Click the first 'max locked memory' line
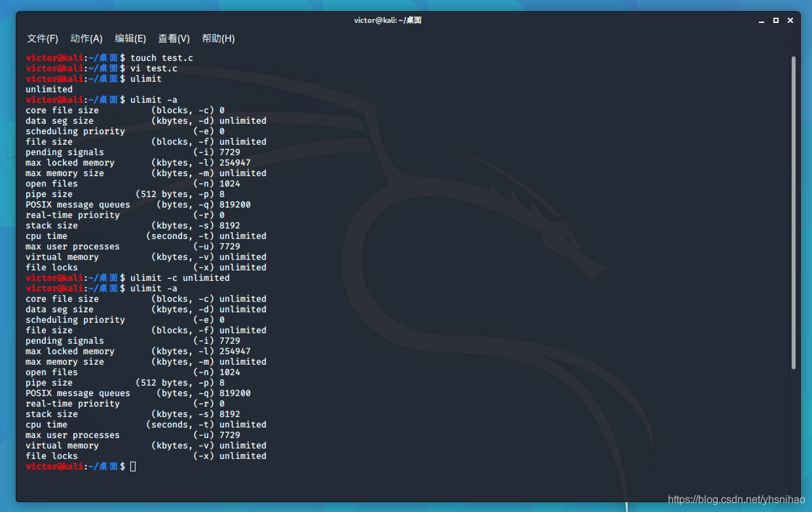The width and height of the screenshot is (812, 512). 138,162
